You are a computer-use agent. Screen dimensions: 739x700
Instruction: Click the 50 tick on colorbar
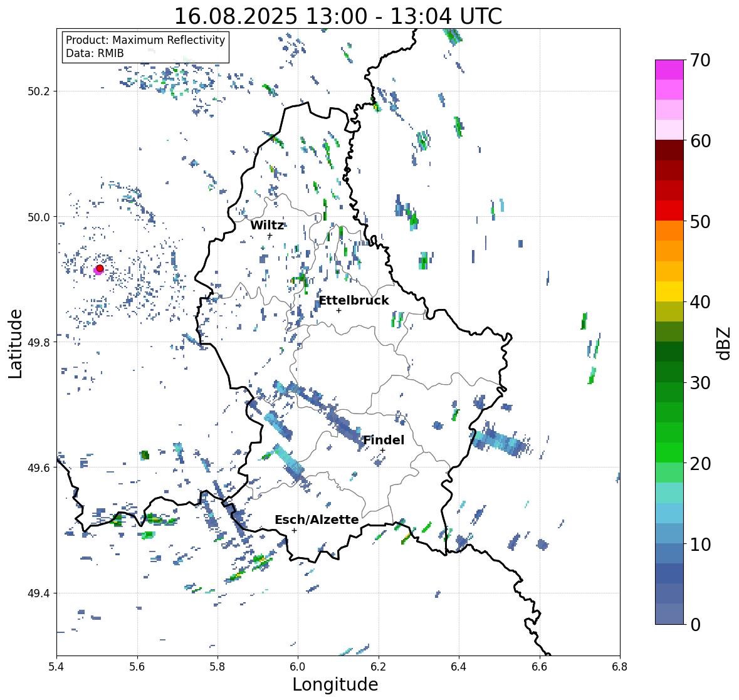pyautogui.click(x=700, y=221)
